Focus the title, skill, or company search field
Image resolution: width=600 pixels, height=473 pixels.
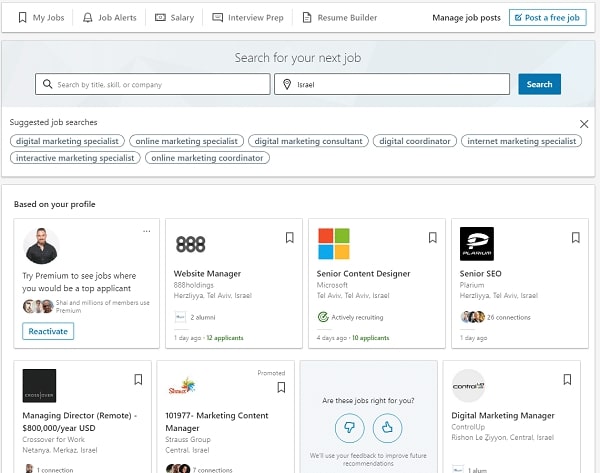[153, 84]
